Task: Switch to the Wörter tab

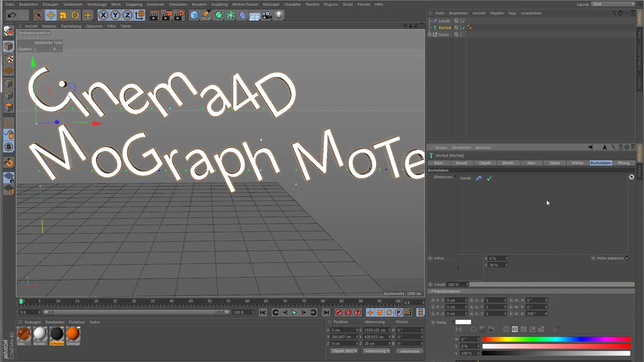Action: point(578,163)
